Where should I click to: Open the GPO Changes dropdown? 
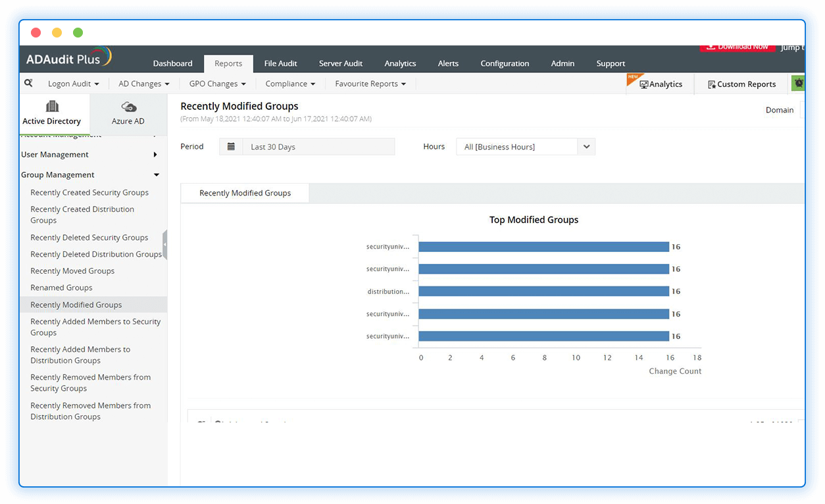217,84
